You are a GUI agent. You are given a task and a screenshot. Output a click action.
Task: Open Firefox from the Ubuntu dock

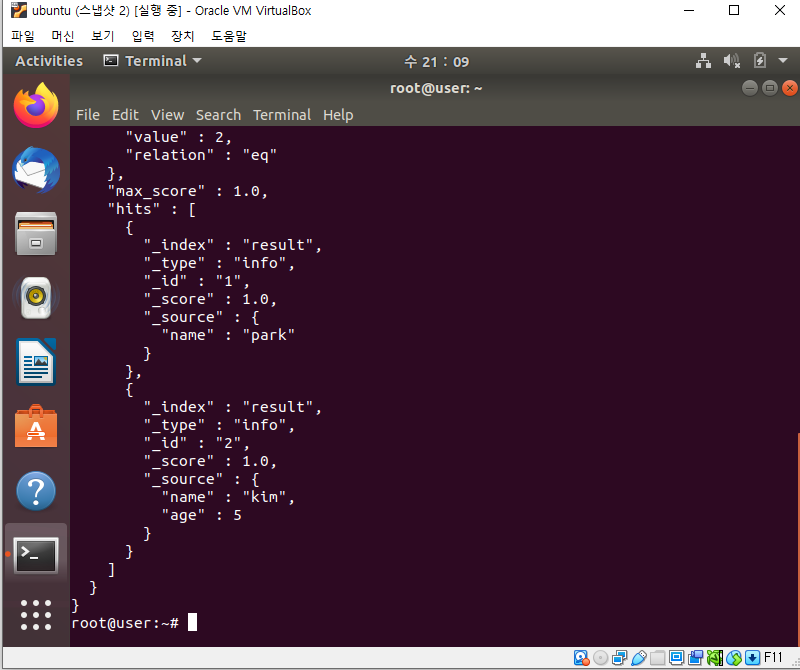tap(36, 105)
